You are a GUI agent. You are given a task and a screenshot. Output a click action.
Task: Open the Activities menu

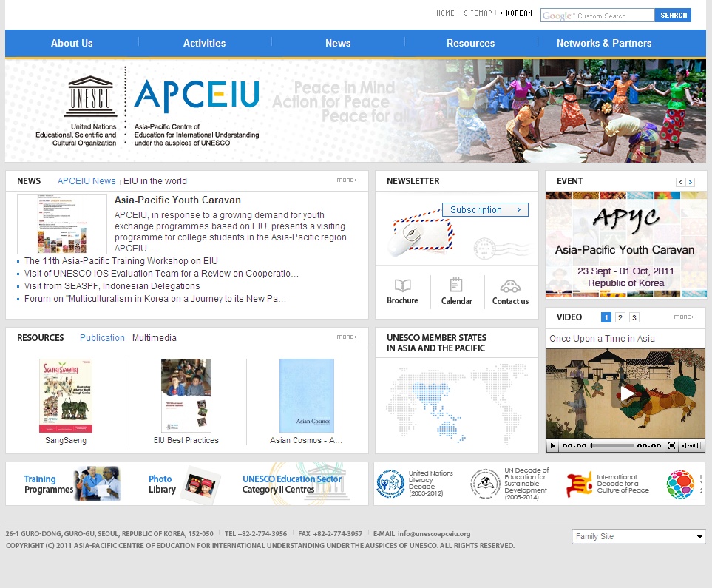click(x=204, y=43)
